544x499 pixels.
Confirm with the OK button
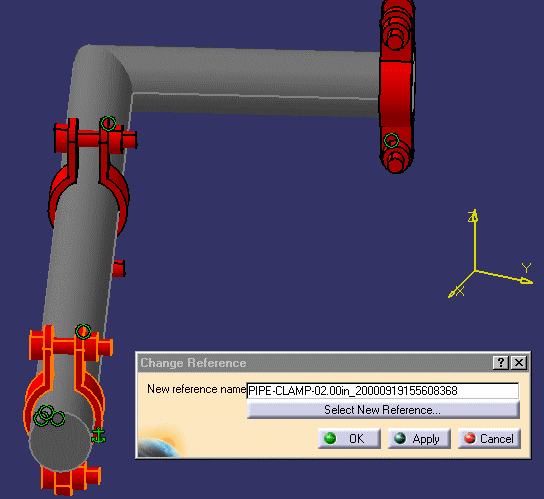click(349, 439)
